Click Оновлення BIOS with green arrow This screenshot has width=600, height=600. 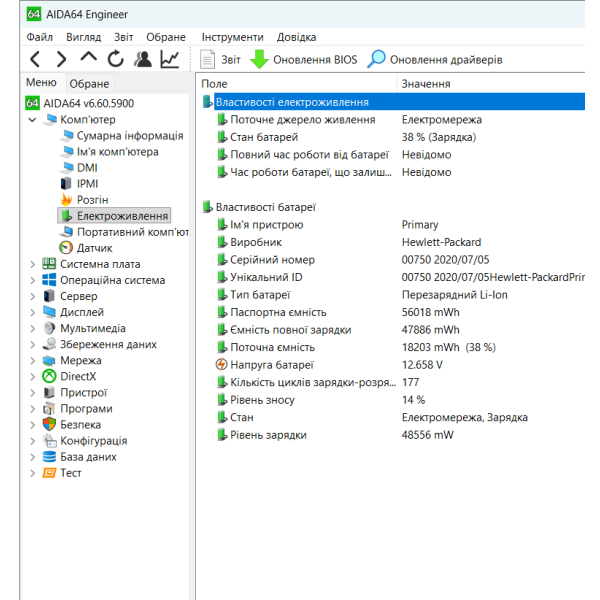coord(303,60)
